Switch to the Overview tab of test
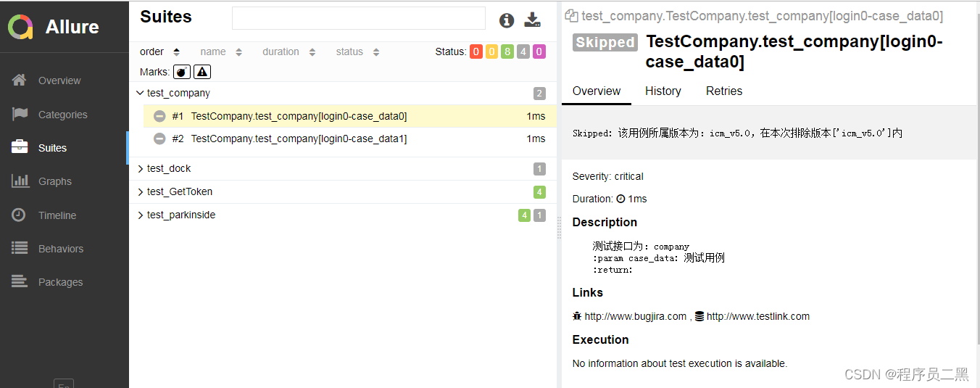This screenshot has width=980, height=388. point(597,91)
